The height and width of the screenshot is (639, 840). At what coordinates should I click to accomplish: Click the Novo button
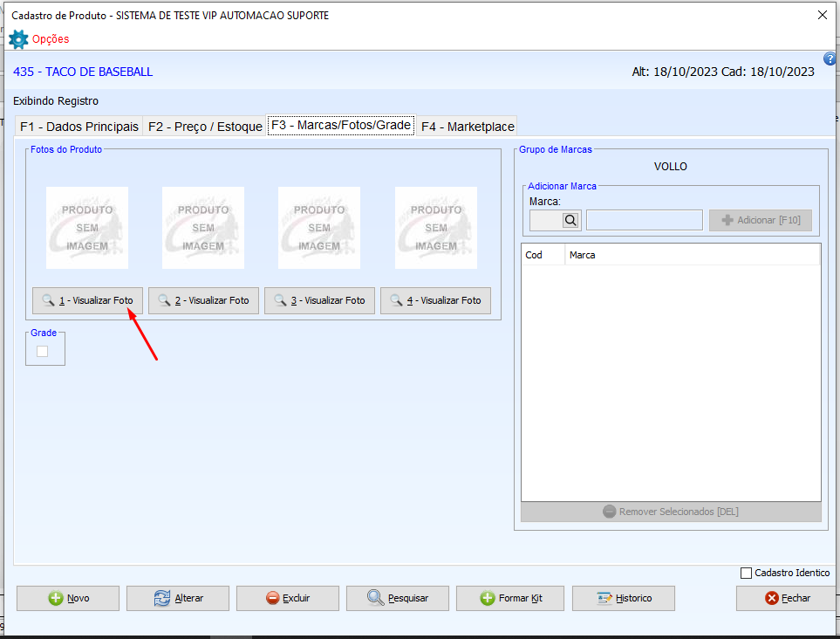tap(68, 598)
